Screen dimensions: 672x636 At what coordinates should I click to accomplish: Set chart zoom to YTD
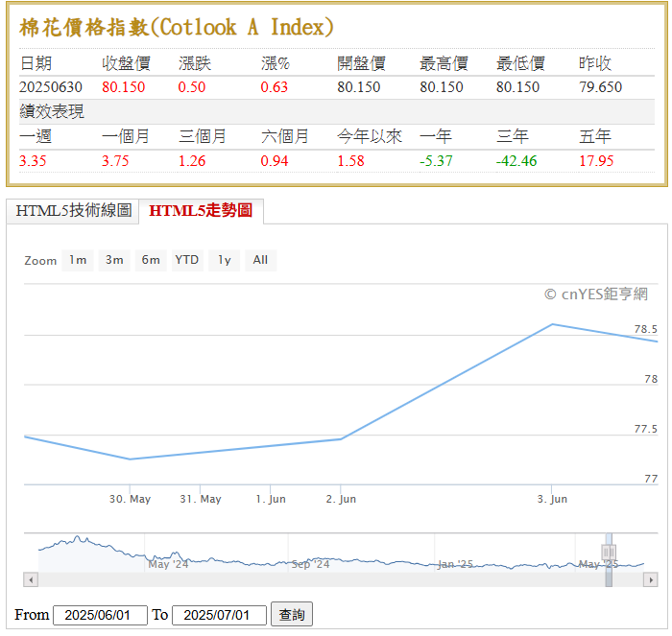[187, 260]
